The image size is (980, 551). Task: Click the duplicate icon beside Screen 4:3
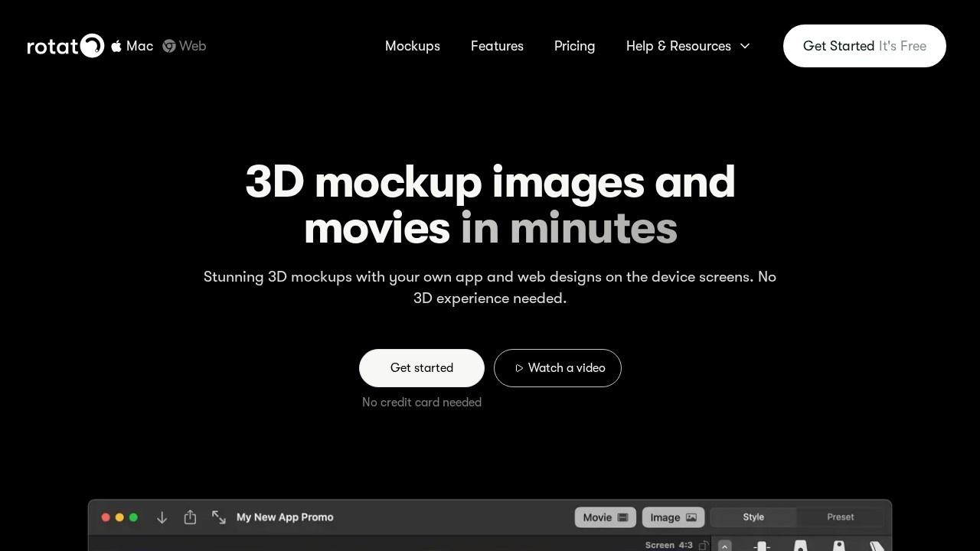point(703,545)
